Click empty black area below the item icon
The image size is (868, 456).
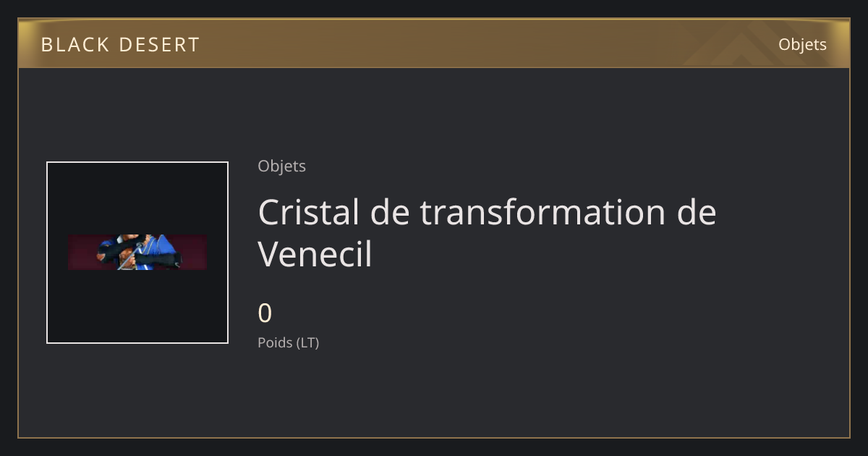pos(137,308)
